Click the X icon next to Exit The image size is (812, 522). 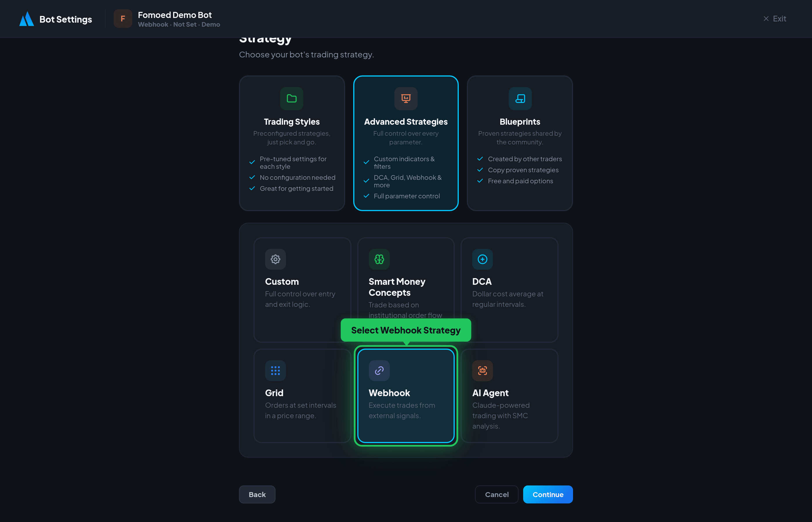[766, 19]
